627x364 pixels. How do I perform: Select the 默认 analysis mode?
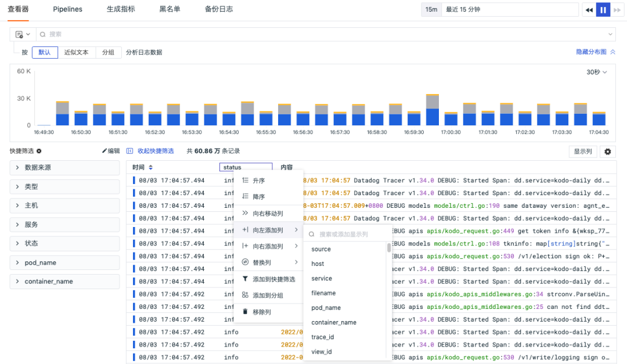click(45, 52)
